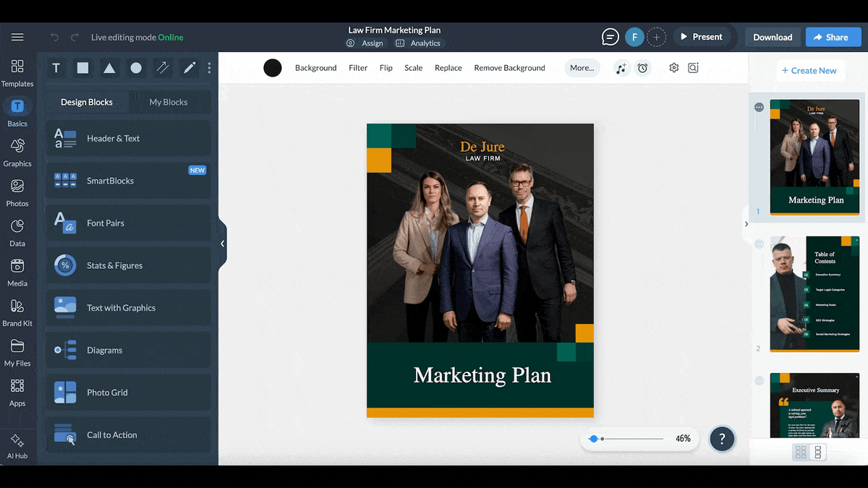Open the Diagrams category
The width and height of the screenshot is (868, 488).
[x=129, y=350]
